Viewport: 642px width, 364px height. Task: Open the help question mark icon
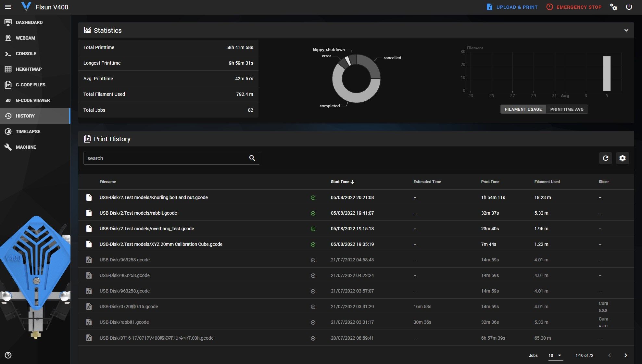8,355
